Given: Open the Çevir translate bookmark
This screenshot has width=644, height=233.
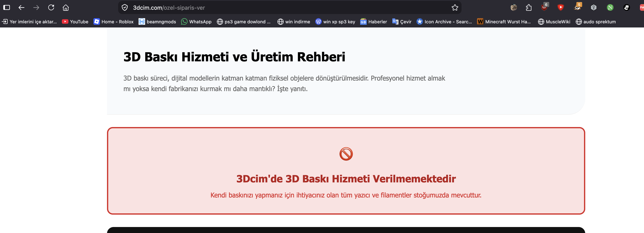Looking at the screenshot, I should click(x=402, y=22).
